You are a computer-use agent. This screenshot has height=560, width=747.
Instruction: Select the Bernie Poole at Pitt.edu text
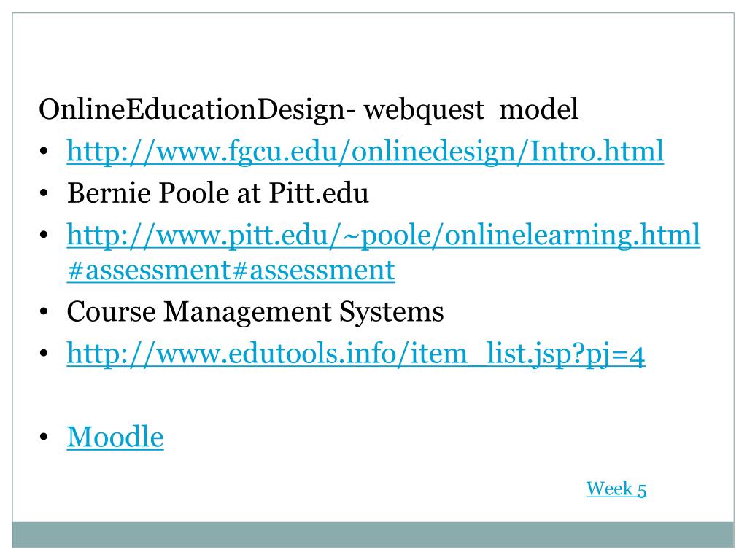pos(217,193)
